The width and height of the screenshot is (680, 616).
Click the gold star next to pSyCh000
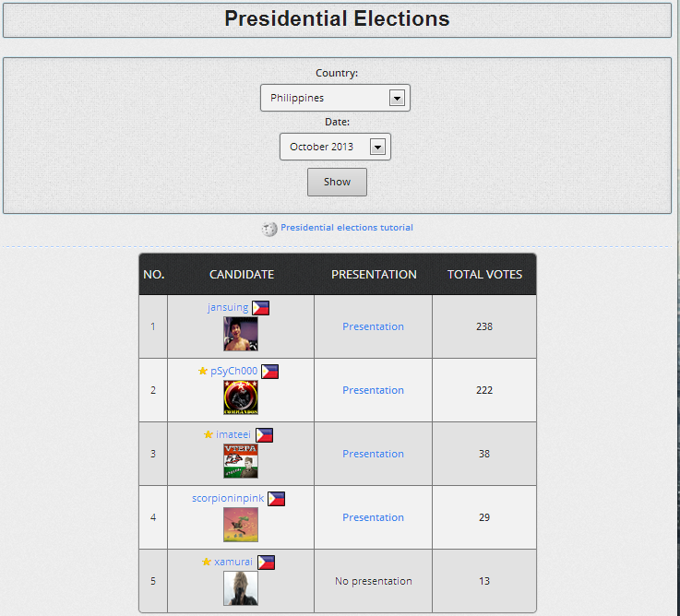coord(203,372)
